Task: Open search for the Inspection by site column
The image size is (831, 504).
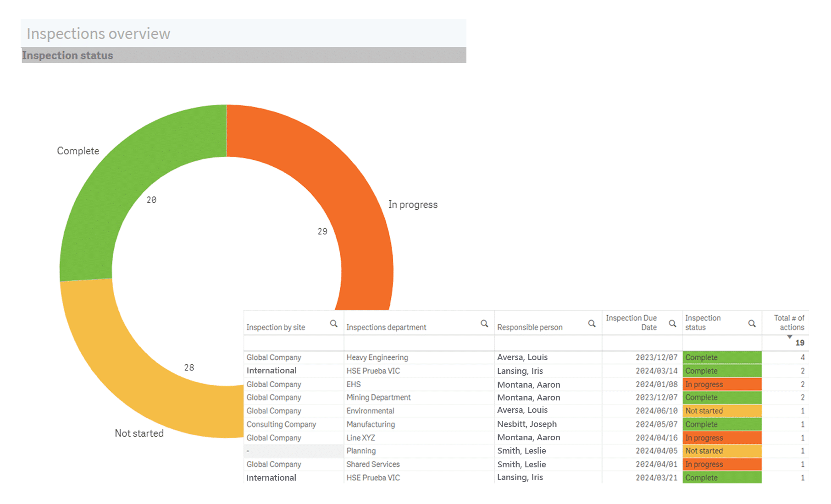Action: [x=332, y=323]
